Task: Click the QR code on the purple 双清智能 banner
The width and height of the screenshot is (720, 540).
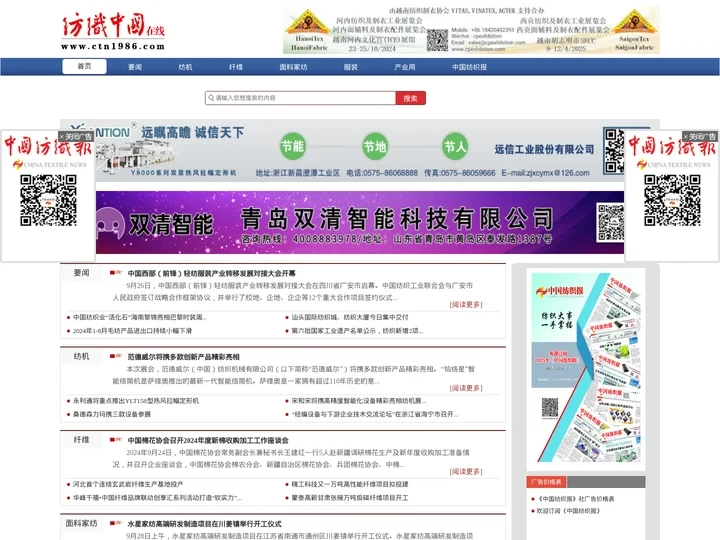Action: (610, 223)
